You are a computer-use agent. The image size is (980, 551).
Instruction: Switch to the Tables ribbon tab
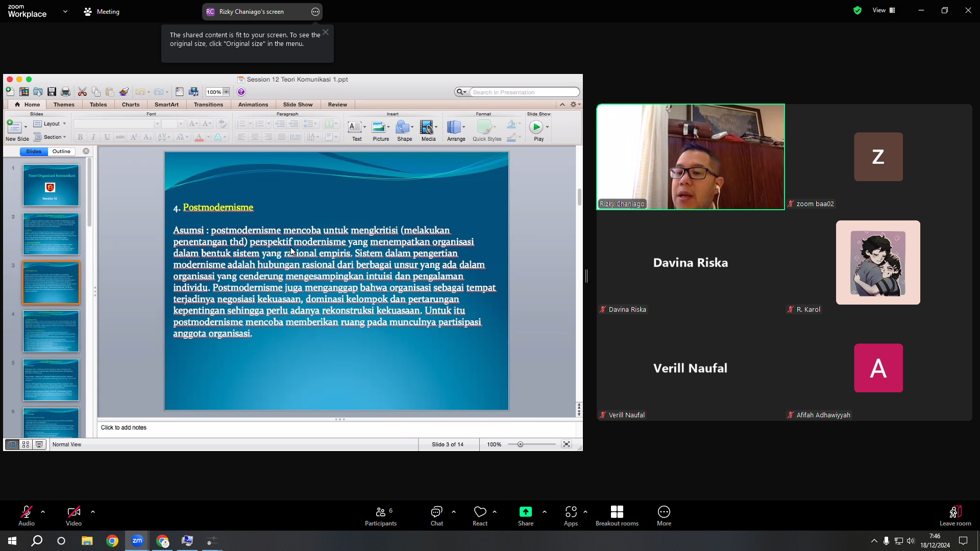coord(99,105)
